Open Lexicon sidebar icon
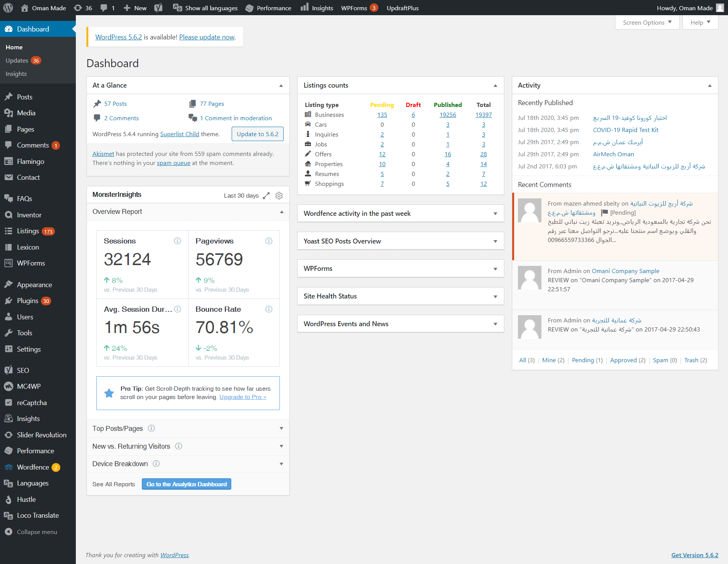 click(x=8, y=247)
